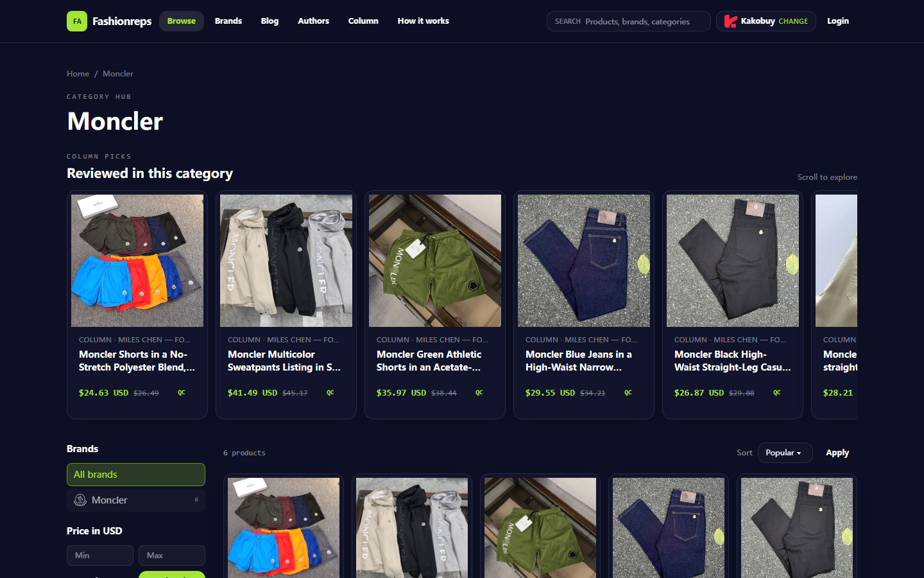
Task: Open shorts product image in products grid
Action: (x=284, y=528)
